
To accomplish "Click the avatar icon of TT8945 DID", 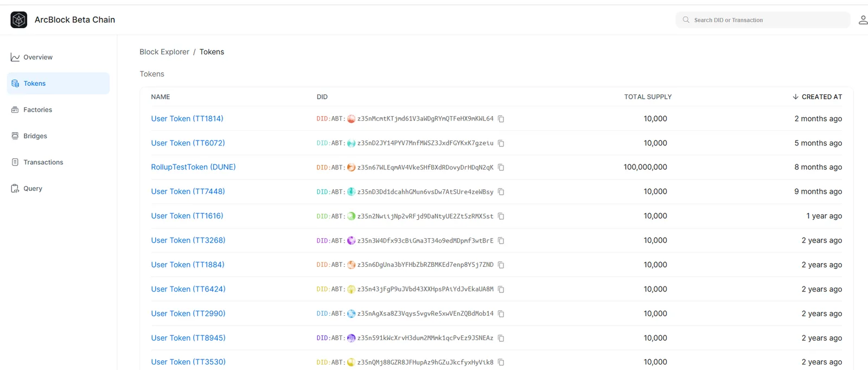I will [351, 339].
